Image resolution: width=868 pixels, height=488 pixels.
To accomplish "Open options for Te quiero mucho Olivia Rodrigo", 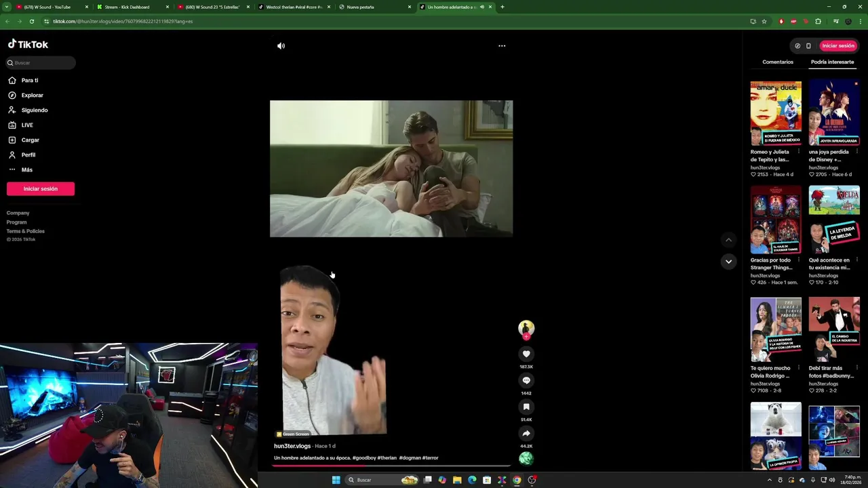I will (x=798, y=368).
